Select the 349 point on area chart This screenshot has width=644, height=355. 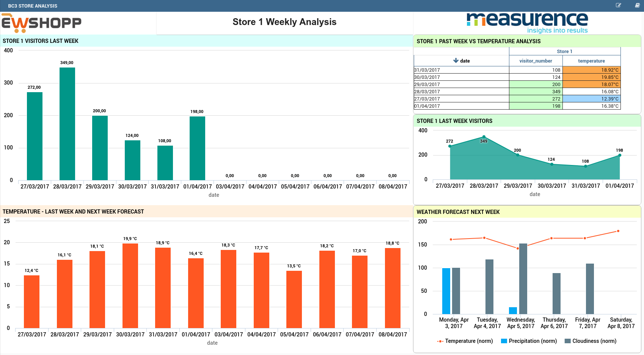(x=484, y=137)
